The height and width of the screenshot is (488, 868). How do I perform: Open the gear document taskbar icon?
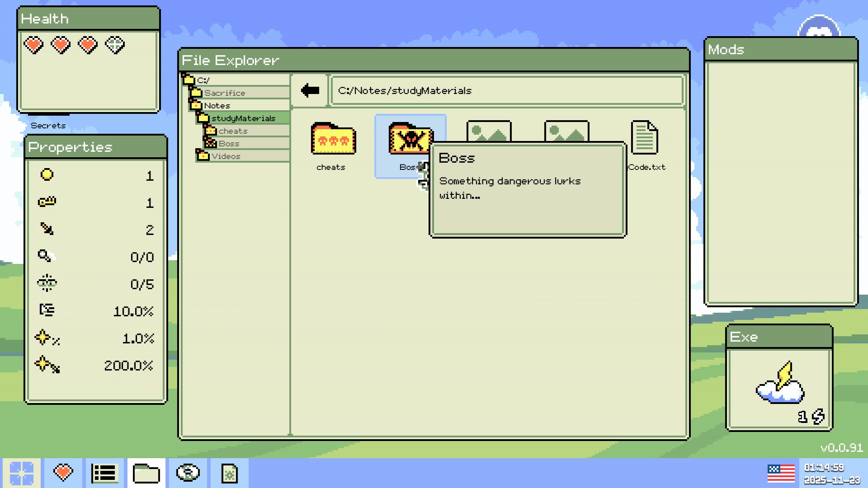(x=229, y=473)
